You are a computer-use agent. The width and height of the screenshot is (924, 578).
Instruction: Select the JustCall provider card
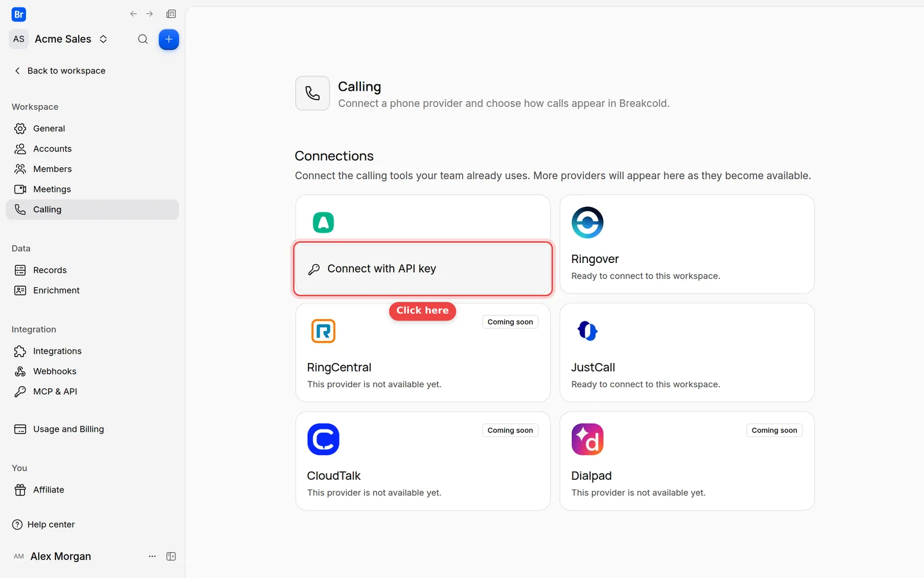tap(687, 353)
